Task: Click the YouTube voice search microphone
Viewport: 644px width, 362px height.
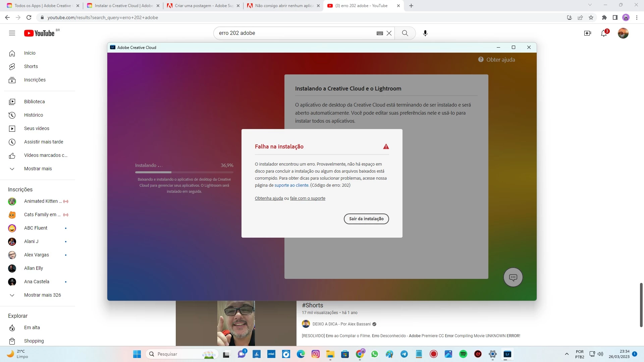Action: coord(425,33)
